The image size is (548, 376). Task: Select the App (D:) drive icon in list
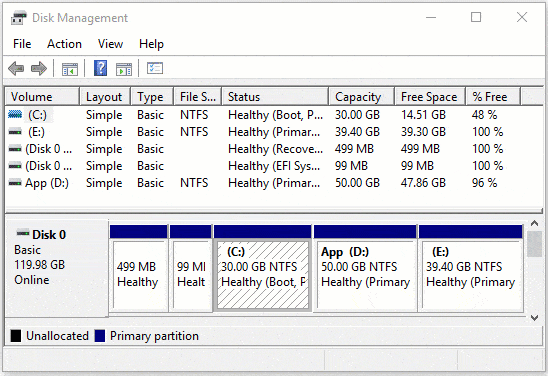point(15,183)
